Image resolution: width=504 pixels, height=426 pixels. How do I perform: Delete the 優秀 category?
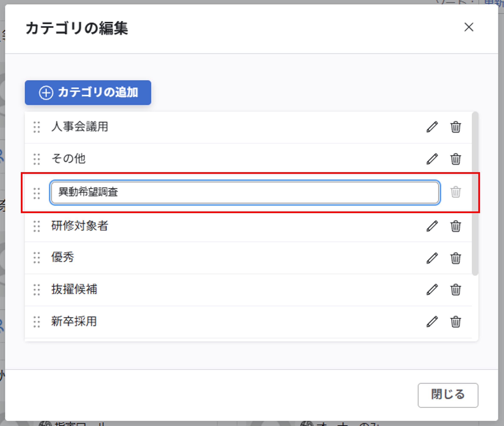[x=455, y=258]
